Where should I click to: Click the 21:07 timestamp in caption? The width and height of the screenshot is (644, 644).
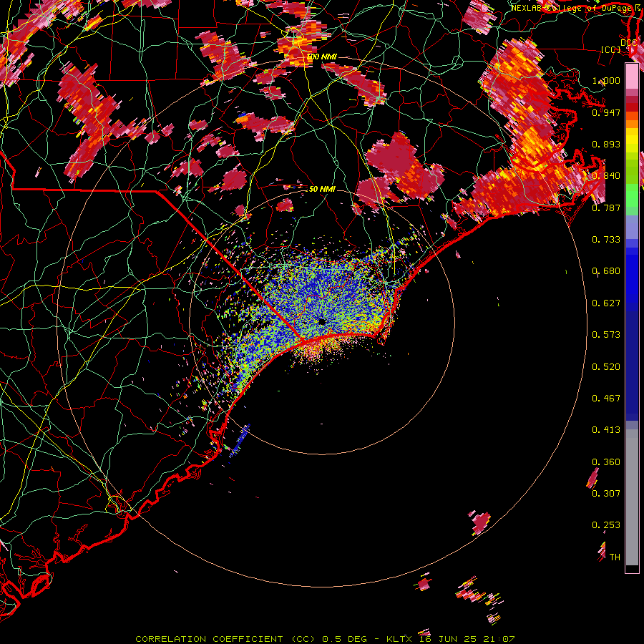tap(499, 639)
